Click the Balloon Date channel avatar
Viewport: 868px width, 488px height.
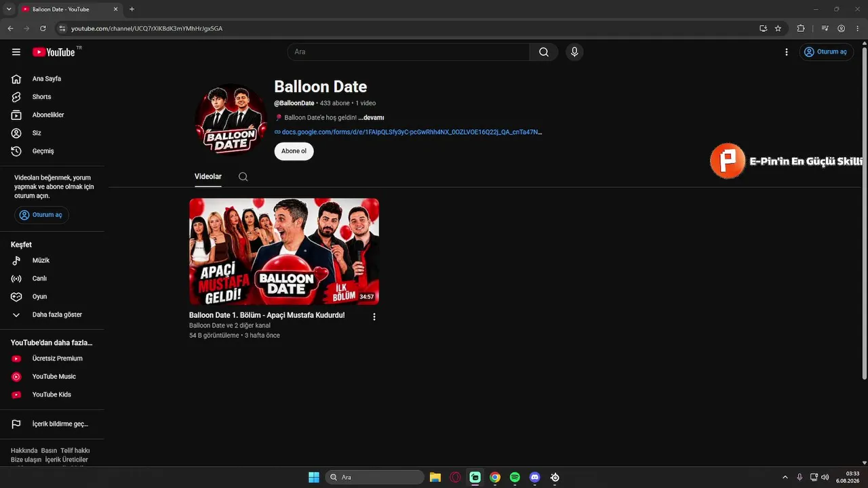pos(231,120)
